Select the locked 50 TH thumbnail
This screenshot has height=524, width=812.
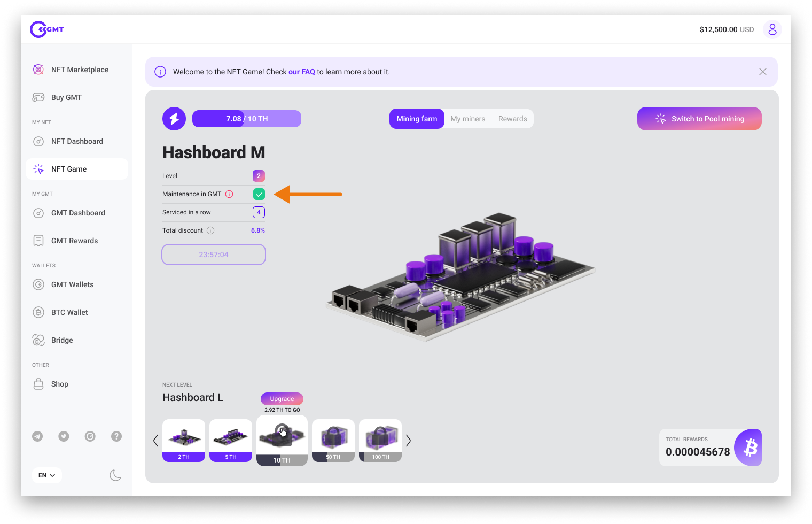[333, 441]
